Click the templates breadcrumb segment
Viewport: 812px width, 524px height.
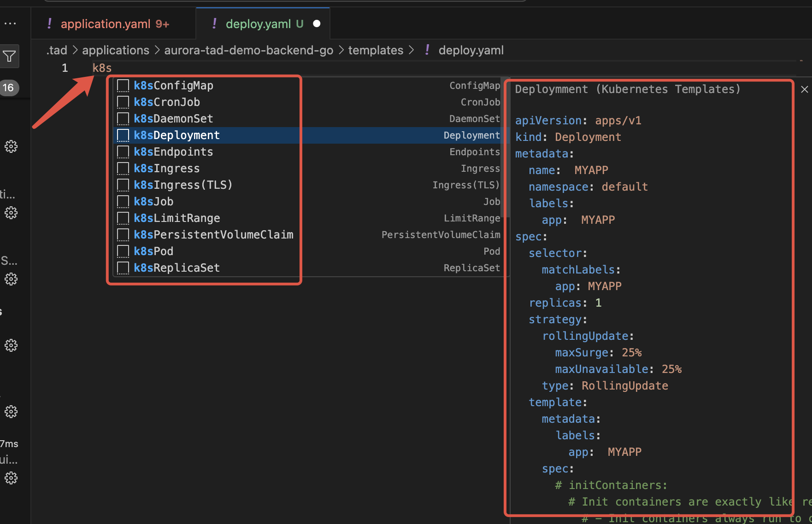pyautogui.click(x=376, y=50)
